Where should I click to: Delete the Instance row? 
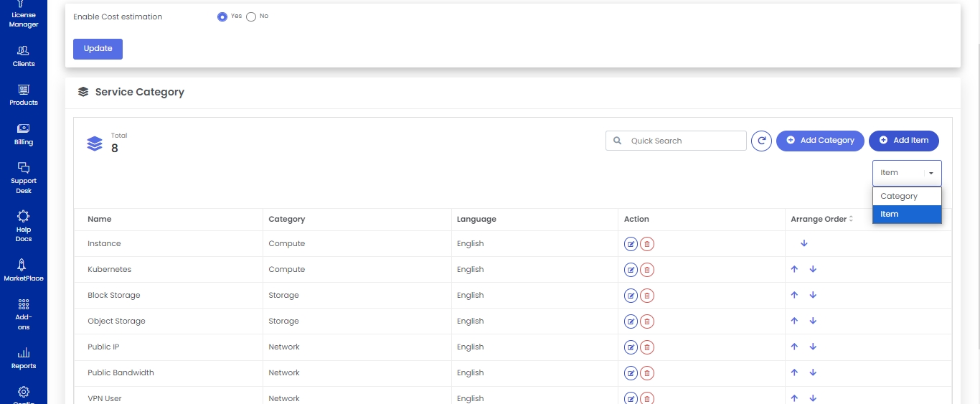pos(647,244)
